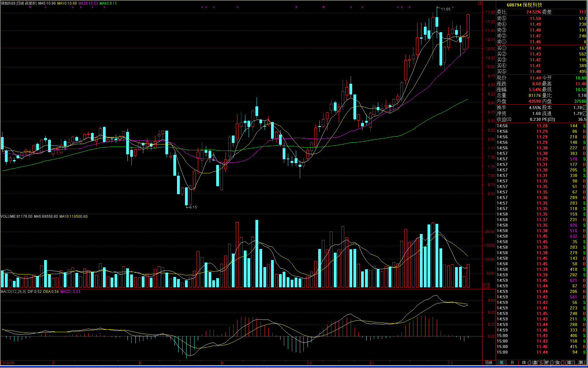Click stock title 600794 保税科技
Viewport: 588px width, 368px height.
coord(524,5)
